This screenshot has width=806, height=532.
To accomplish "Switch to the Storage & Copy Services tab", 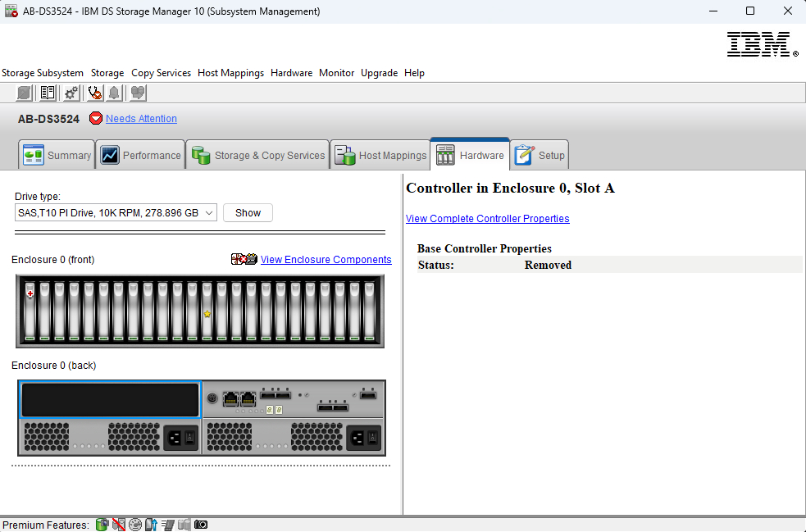I will pos(259,155).
